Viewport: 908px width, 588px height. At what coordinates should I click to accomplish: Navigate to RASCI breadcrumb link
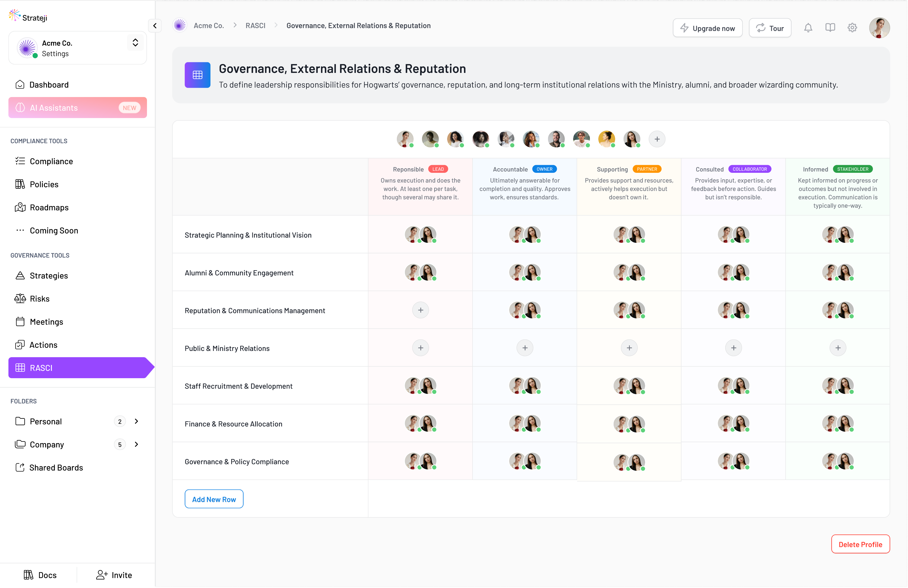255,25
